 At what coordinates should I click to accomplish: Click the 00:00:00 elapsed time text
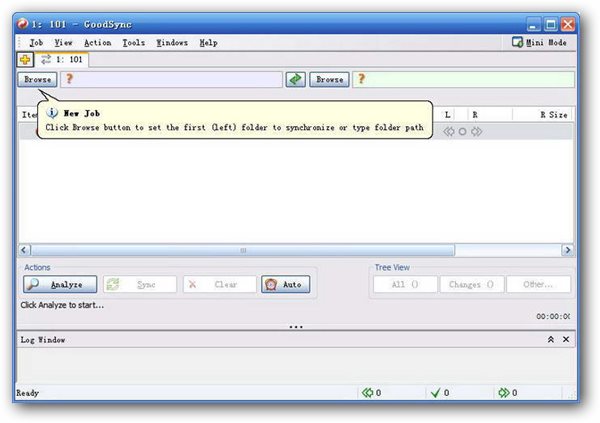tap(553, 316)
